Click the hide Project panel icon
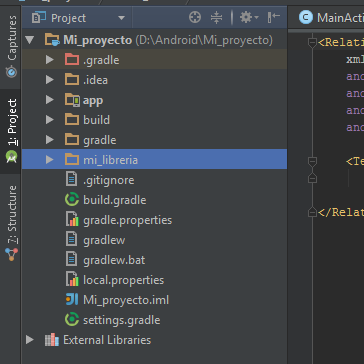Screen dimensions: 364x364 pyautogui.click(x=273, y=17)
